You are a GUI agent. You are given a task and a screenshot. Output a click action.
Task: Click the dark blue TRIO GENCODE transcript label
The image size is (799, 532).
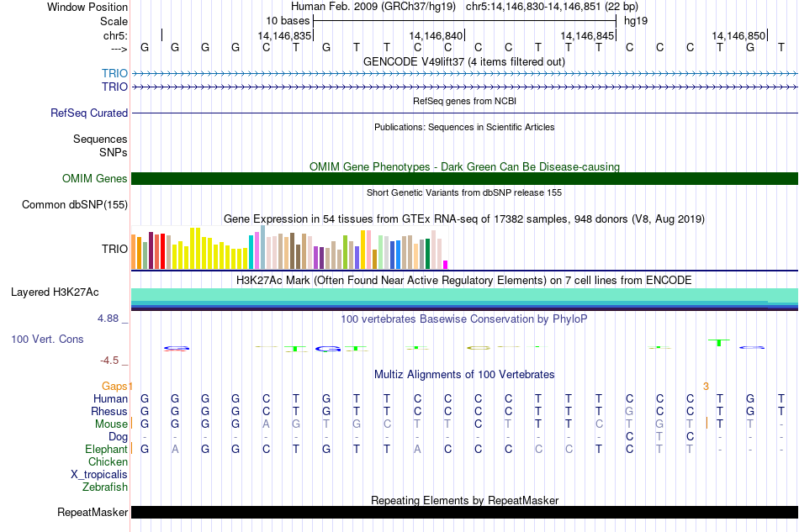coord(114,87)
